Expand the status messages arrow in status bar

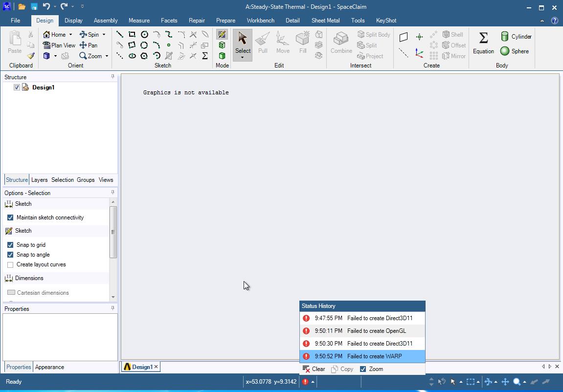[x=313, y=382]
